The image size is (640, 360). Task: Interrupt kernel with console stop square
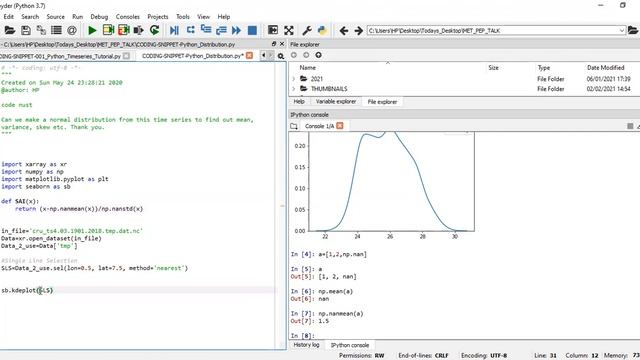point(630,126)
